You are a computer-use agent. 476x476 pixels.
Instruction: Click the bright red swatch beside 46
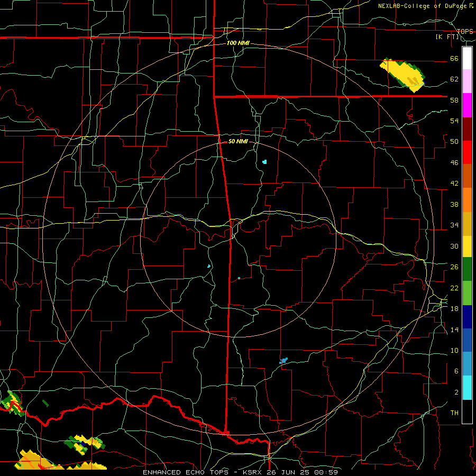click(467, 152)
